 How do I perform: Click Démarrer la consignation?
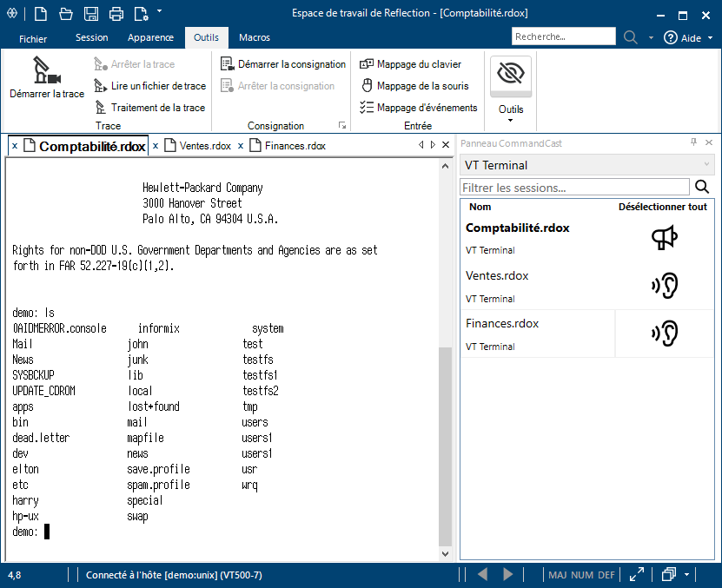[282, 64]
